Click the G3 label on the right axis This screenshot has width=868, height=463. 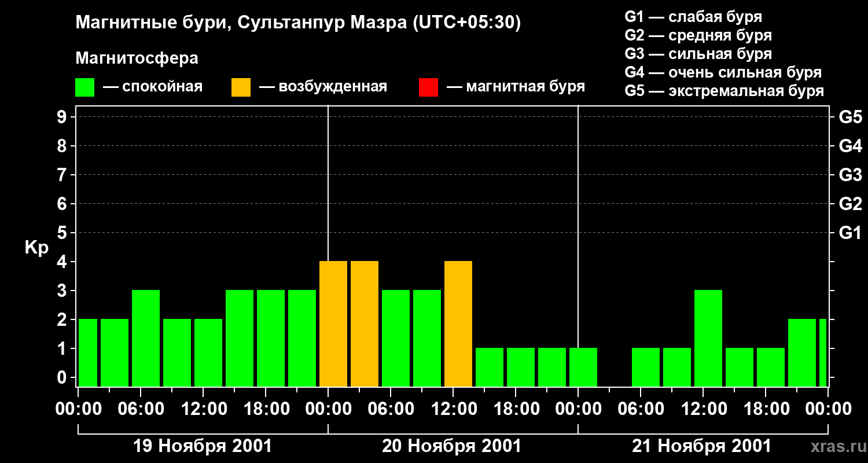coord(850,175)
